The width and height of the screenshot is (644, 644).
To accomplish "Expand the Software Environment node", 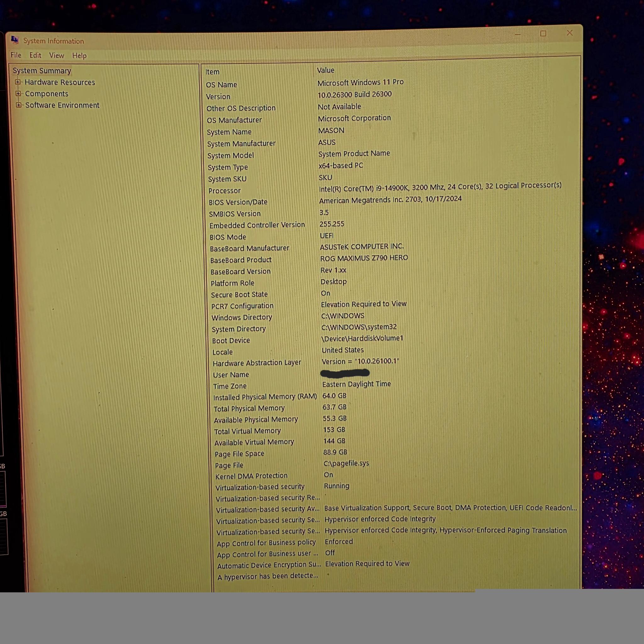I will [x=18, y=105].
